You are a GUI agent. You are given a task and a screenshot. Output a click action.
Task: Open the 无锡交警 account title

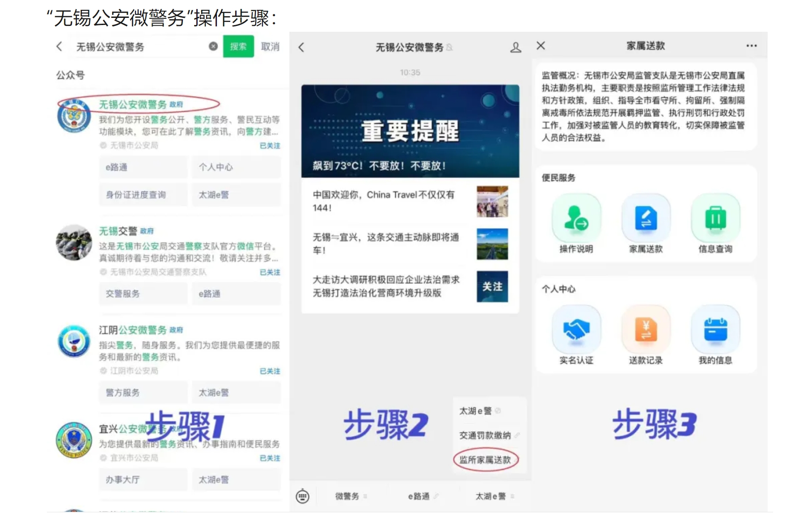118,231
